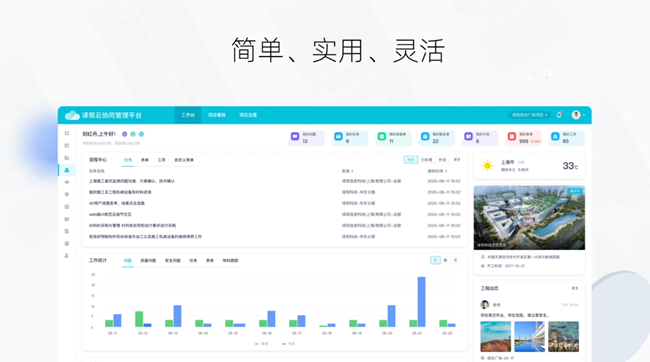
Task: Open the grid apps icon in sidebar
Action: pos(67,133)
